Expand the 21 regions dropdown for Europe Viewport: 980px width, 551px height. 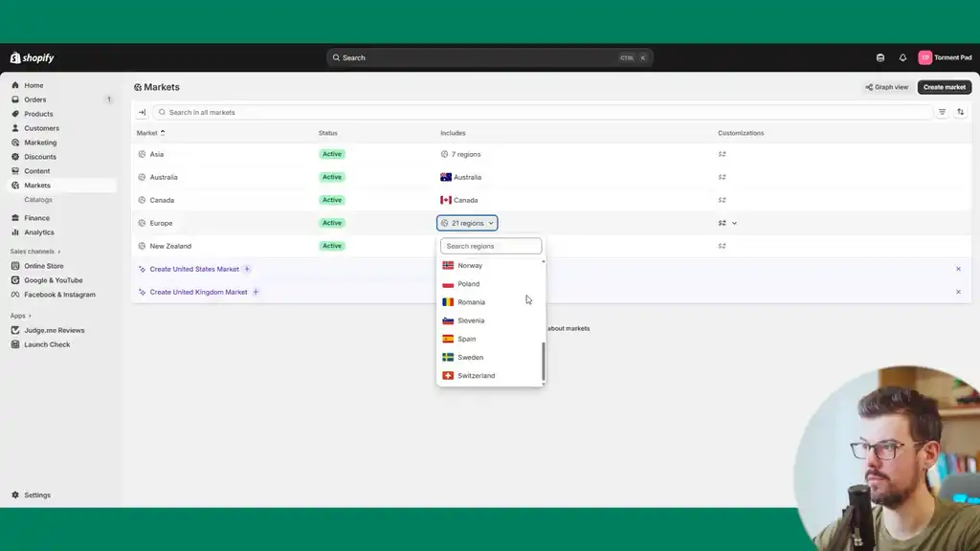click(467, 222)
